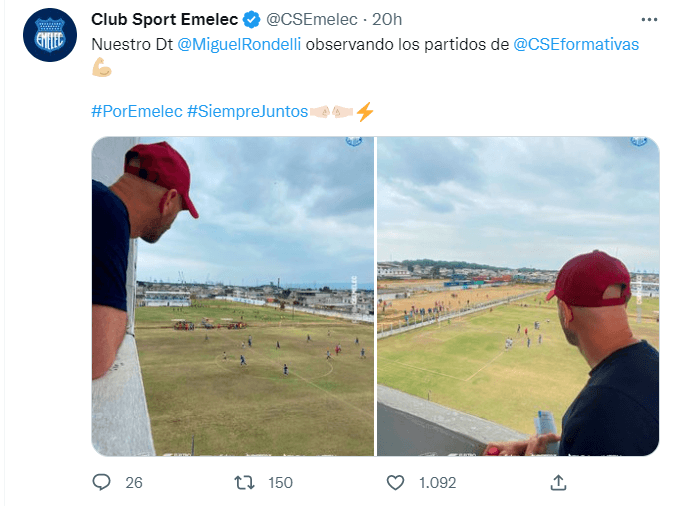Screen dimensions: 677x506
Task: Open the share tweet icon
Action: click(x=557, y=482)
